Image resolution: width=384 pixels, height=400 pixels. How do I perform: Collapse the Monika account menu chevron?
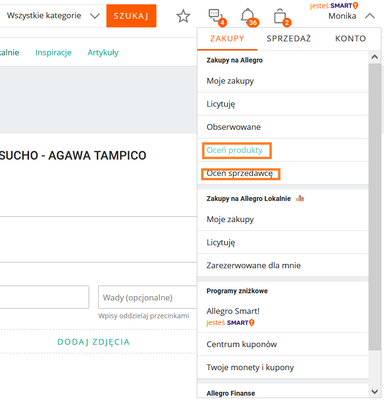click(x=370, y=16)
